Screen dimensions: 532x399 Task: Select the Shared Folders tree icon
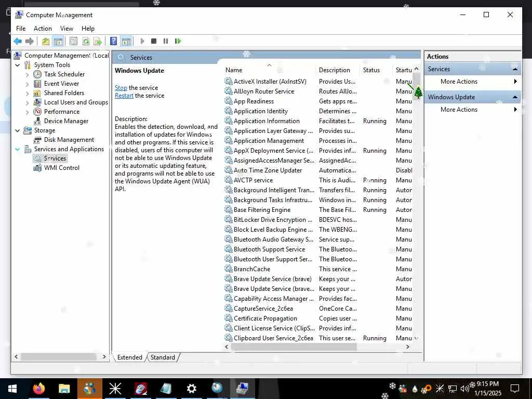pos(37,93)
